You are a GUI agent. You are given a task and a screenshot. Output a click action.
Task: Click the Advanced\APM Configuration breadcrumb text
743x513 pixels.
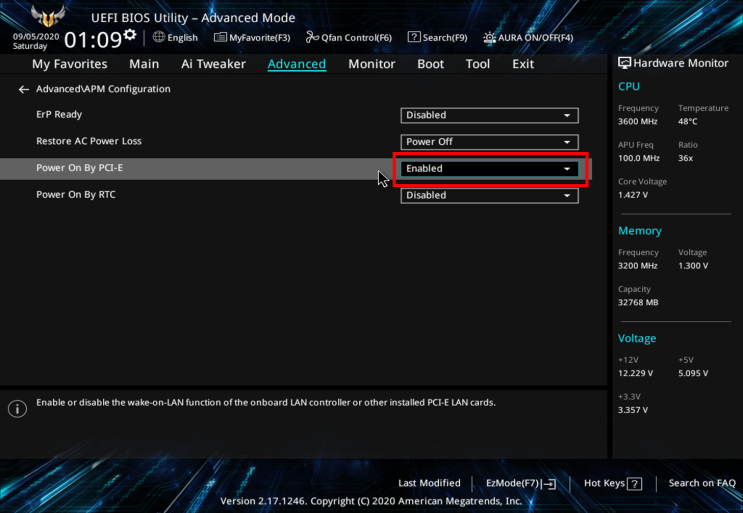pos(103,89)
